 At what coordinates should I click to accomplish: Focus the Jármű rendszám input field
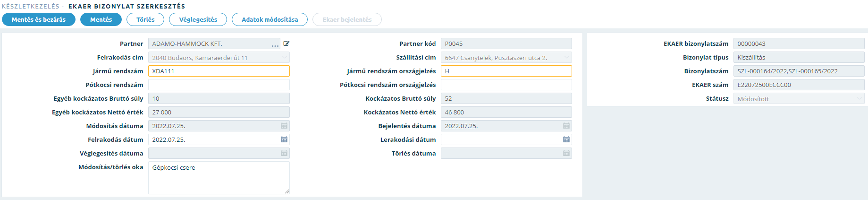tap(219, 71)
